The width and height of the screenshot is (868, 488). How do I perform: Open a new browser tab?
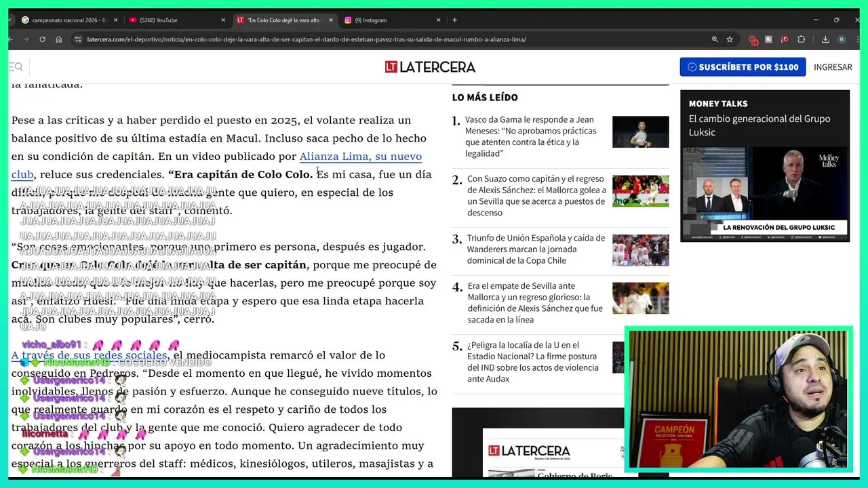(x=454, y=20)
